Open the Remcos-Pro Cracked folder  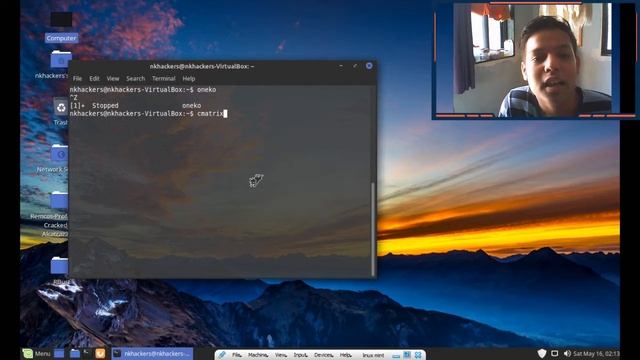pyautogui.click(x=60, y=201)
